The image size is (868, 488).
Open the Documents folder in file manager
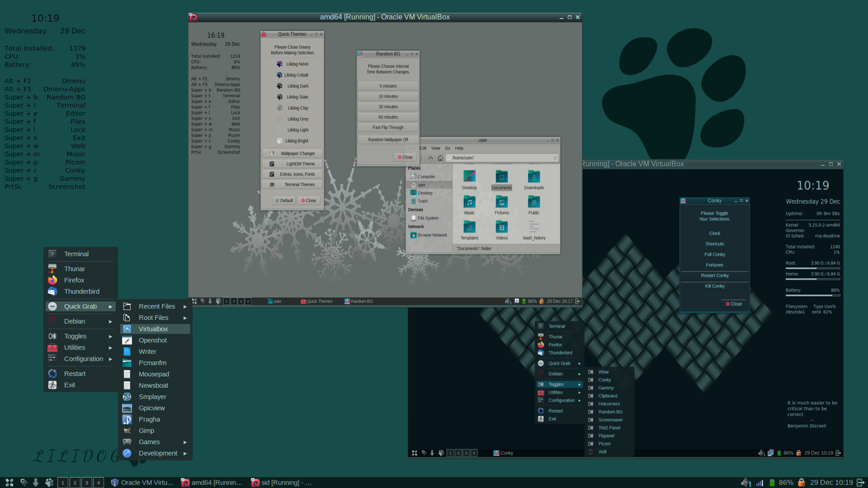501,180
